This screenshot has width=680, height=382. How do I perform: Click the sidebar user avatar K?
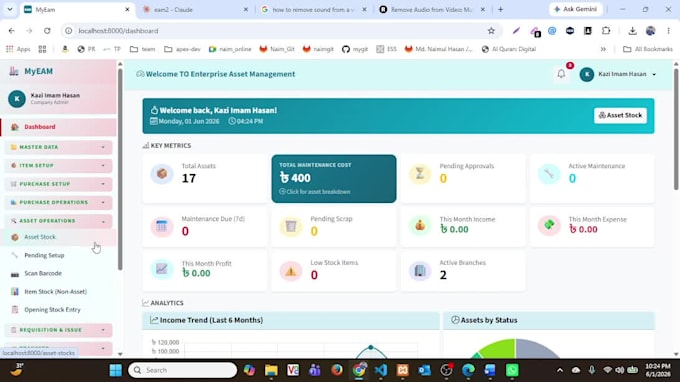(17, 99)
